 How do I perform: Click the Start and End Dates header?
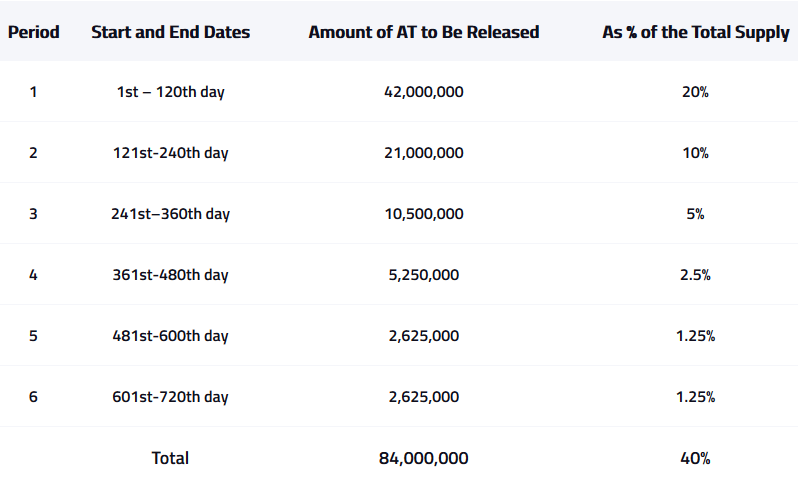[170, 32]
